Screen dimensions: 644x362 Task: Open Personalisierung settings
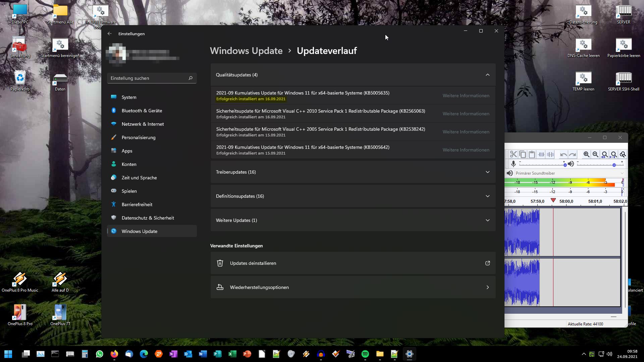[x=152, y=137]
